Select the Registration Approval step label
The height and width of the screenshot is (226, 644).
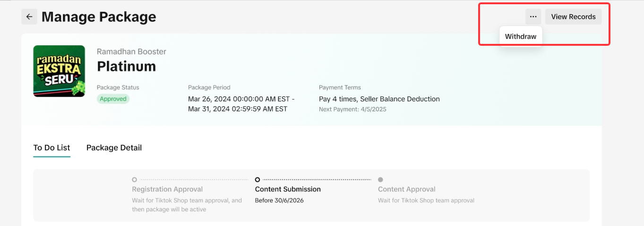(x=167, y=189)
